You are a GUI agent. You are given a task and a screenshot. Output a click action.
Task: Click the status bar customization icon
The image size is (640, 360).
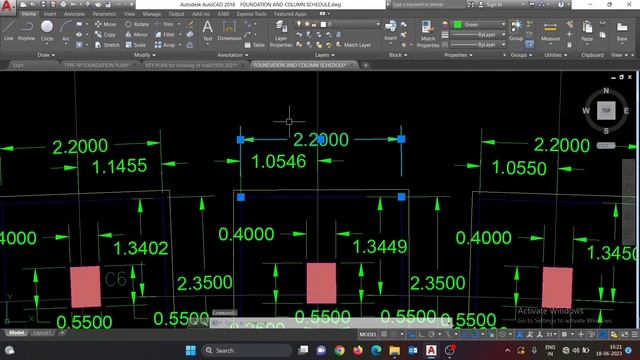pos(635,334)
